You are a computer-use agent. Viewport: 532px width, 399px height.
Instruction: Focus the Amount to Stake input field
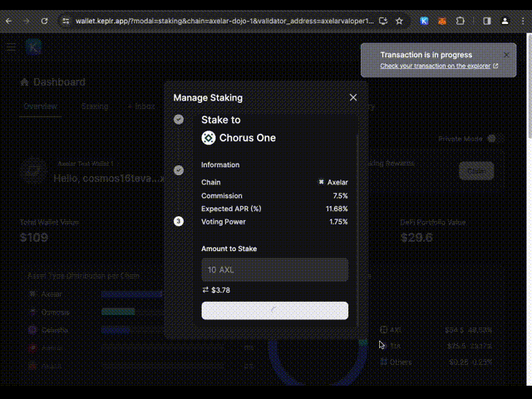275,269
